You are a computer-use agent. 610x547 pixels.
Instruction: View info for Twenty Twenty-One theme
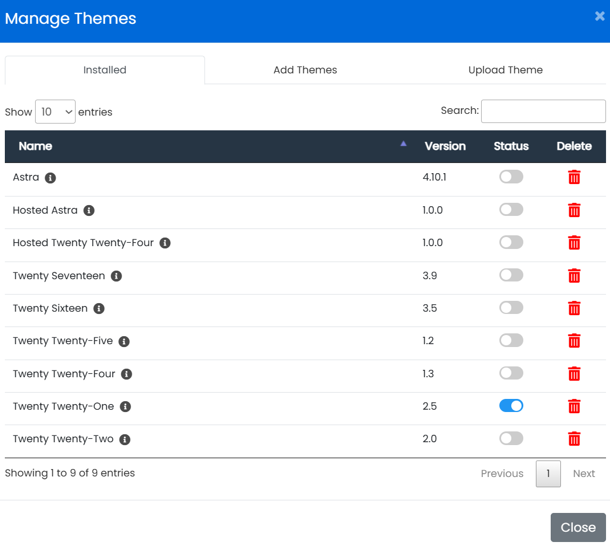(x=125, y=407)
